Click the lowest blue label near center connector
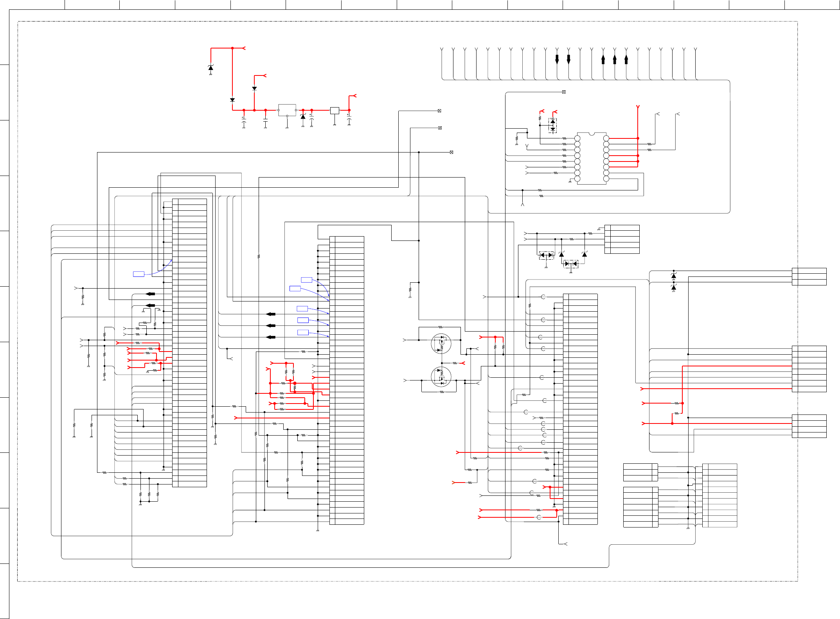Image resolution: width=840 pixels, height=619 pixels. point(303,332)
